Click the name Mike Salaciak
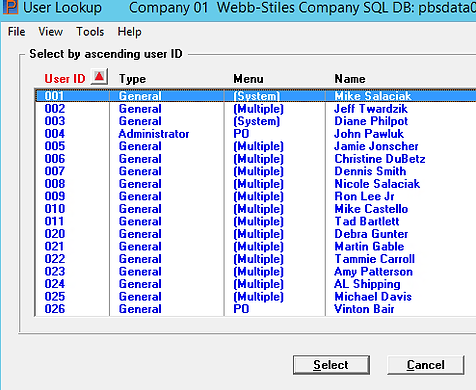This screenshot has width=476, height=390. pos(373,96)
